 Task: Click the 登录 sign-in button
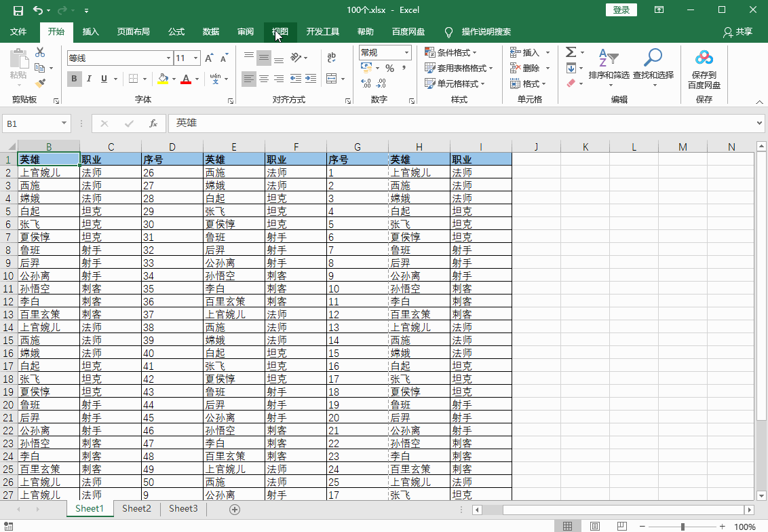coord(621,9)
